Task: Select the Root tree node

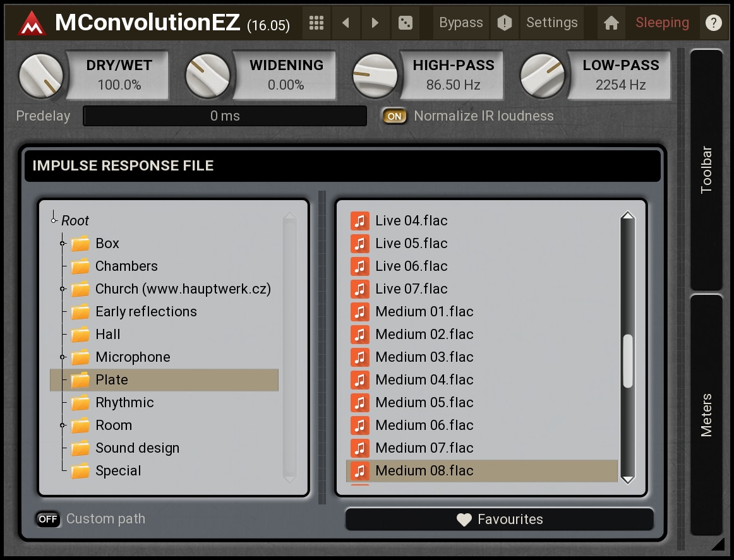Action: pos(75,220)
